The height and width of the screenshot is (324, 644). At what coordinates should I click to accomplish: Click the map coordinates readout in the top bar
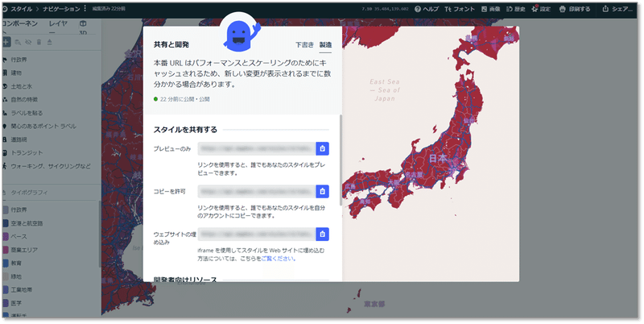point(385,9)
